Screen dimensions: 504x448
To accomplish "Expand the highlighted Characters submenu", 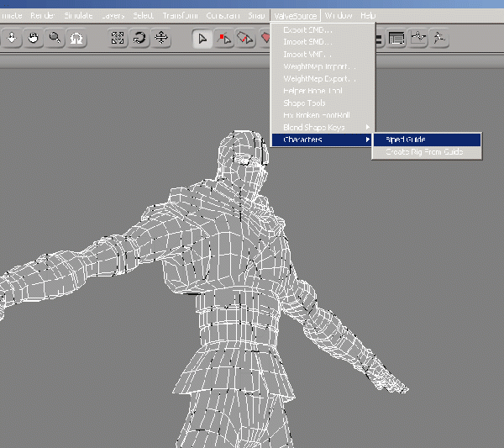I will click(322, 140).
